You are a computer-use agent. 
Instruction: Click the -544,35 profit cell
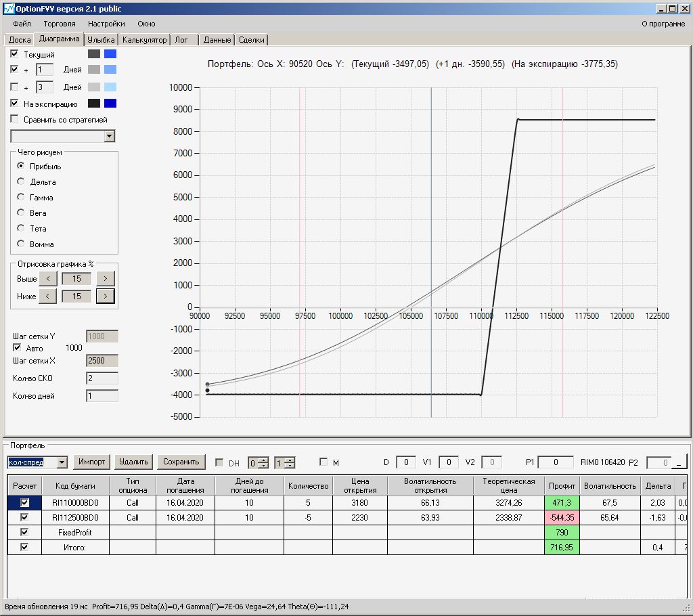(x=562, y=517)
